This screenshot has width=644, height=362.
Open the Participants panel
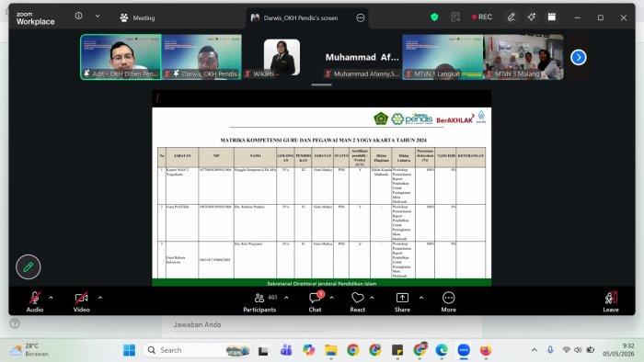(x=259, y=301)
